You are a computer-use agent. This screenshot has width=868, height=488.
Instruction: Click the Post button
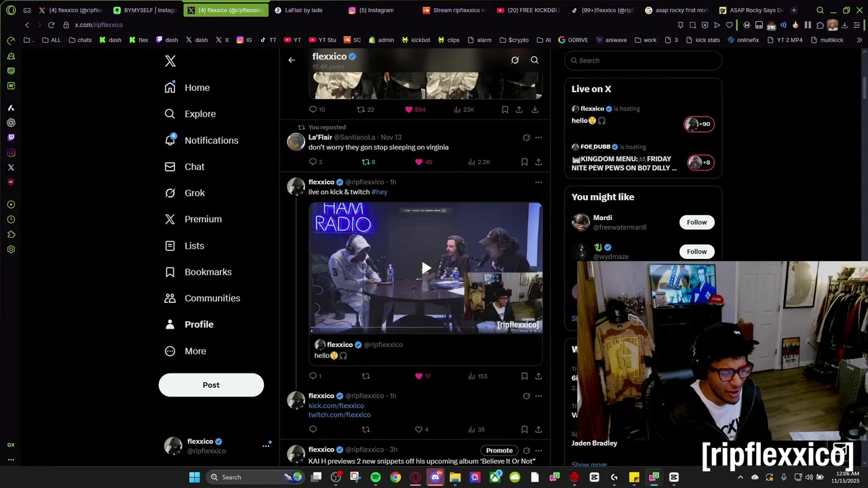pyautogui.click(x=211, y=385)
